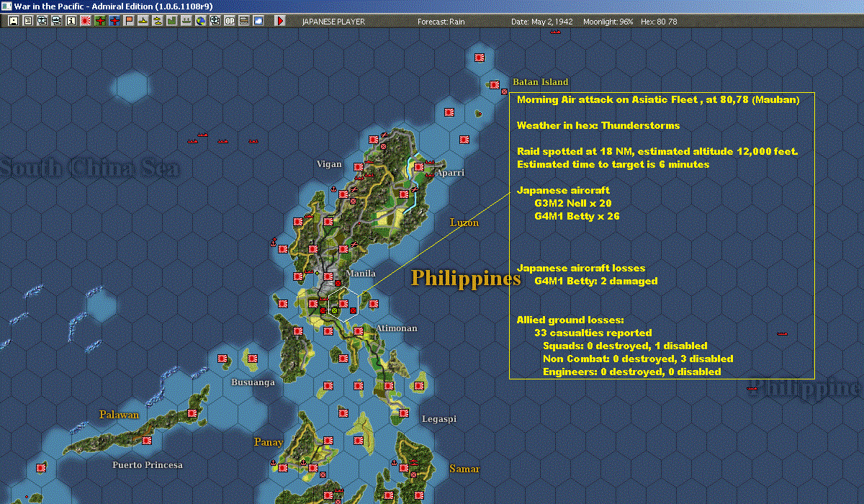
Task: Click the red play arrow to continue
Action: tap(280, 21)
